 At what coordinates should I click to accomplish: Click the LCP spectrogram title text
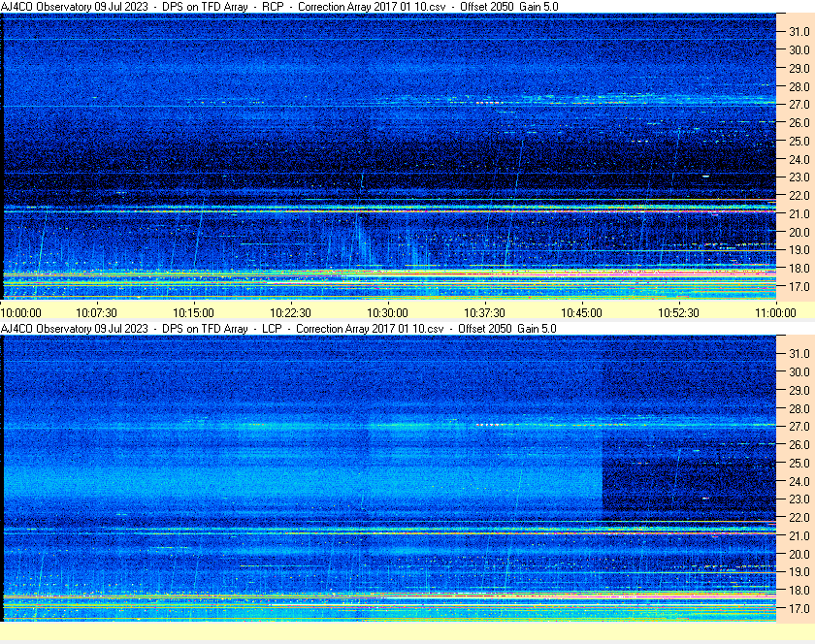tap(278, 329)
